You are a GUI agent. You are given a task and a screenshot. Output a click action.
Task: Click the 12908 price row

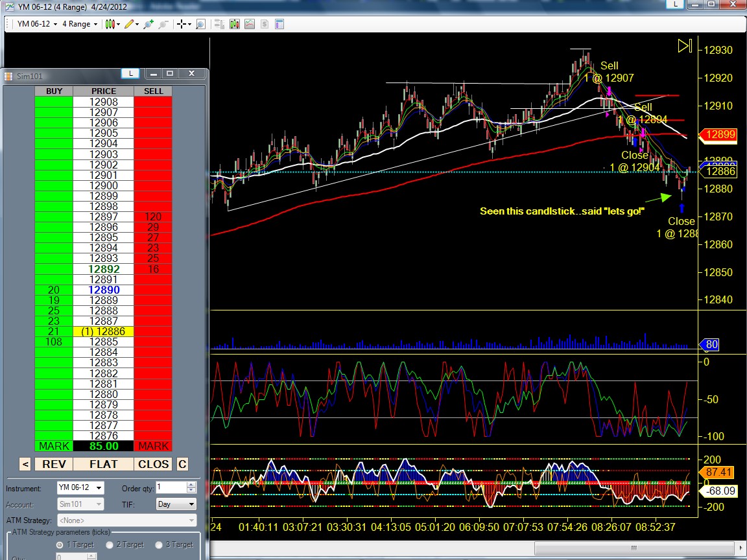point(103,102)
